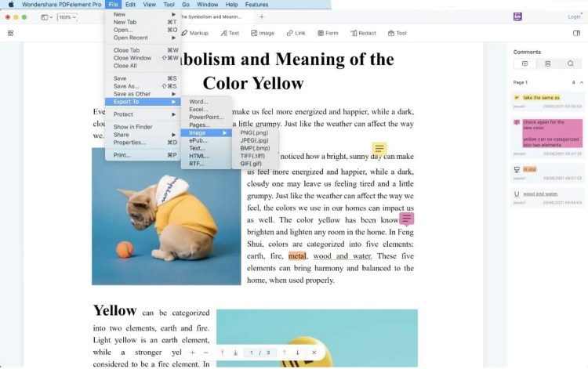
Task: Select the Markup tool
Action: click(x=195, y=33)
